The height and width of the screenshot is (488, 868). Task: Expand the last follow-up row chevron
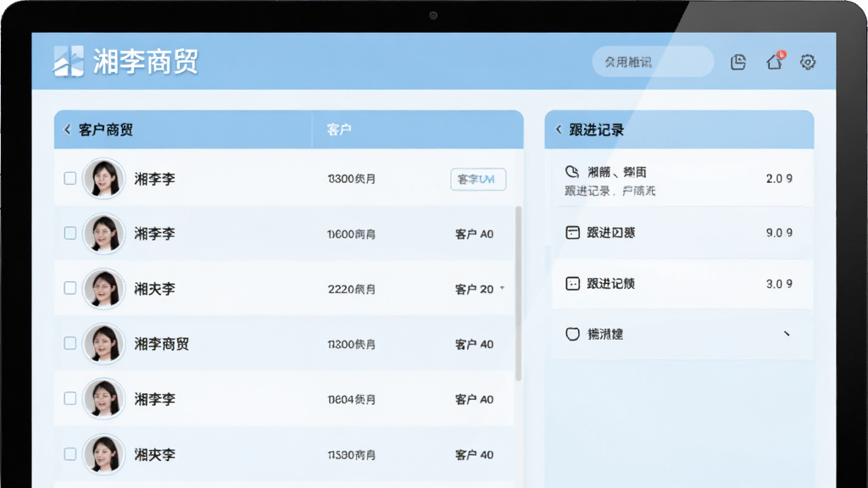(787, 334)
